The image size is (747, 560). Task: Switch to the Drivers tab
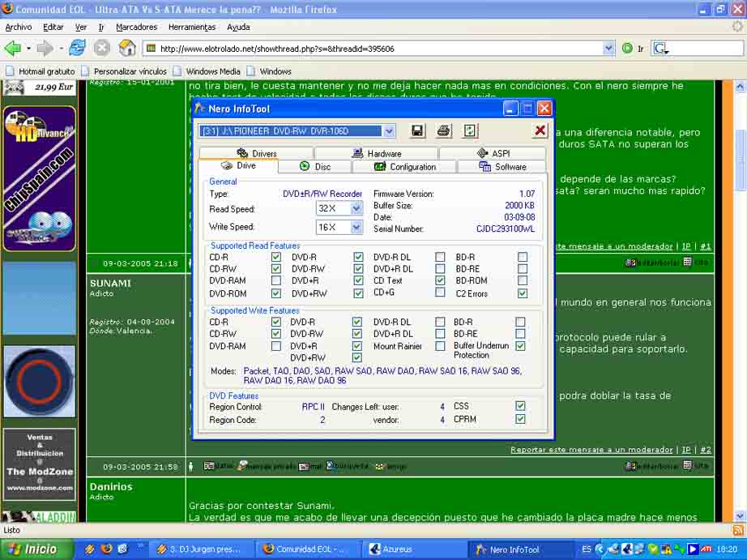(256, 153)
